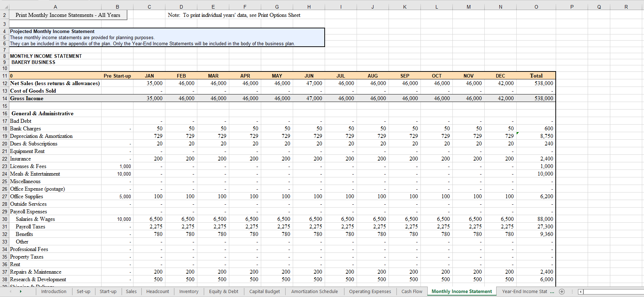Open the Amortization Schedule sheet tab
Viewport: 644px width, 297px height.
pyautogui.click(x=314, y=292)
